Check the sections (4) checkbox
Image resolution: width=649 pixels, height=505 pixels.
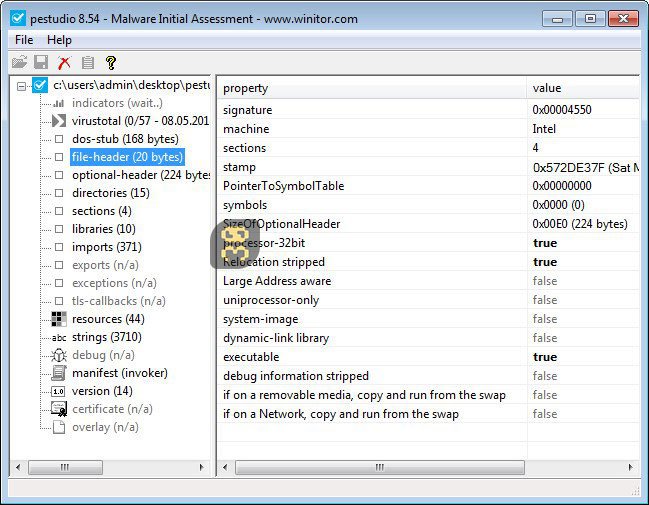point(59,211)
